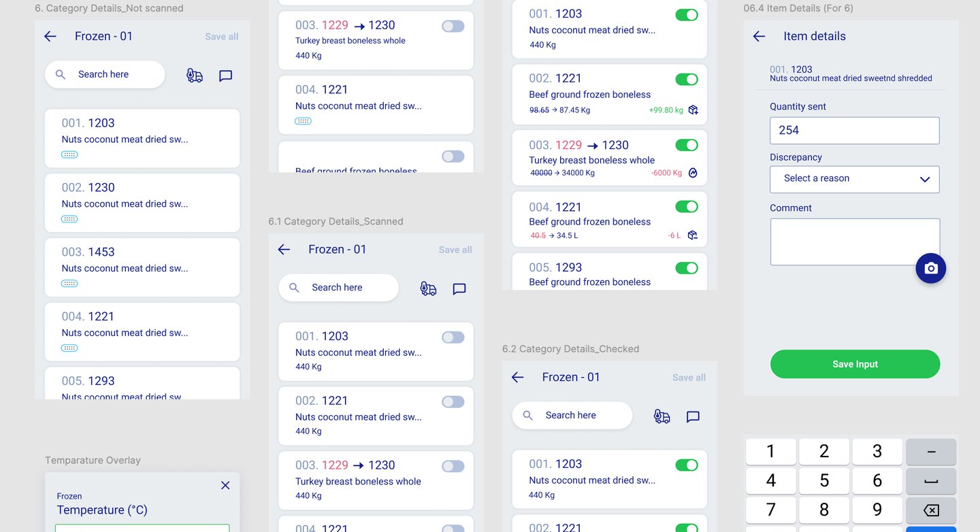Tap the blue camera button
The width and height of the screenshot is (980, 532).
[931, 268]
